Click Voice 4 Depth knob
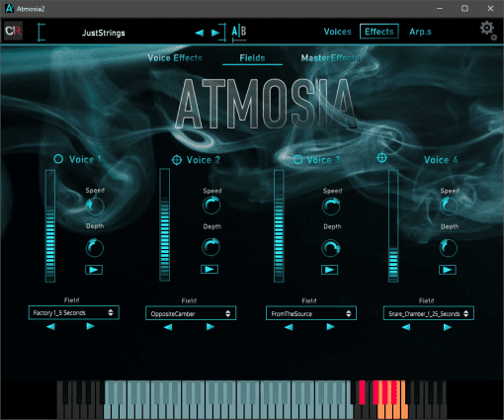 [x=449, y=248]
